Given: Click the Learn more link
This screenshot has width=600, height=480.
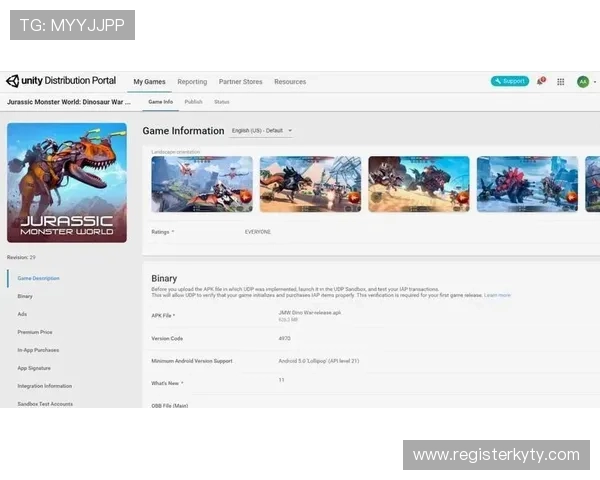Looking at the screenshot, I should click(x=497, y=295).
